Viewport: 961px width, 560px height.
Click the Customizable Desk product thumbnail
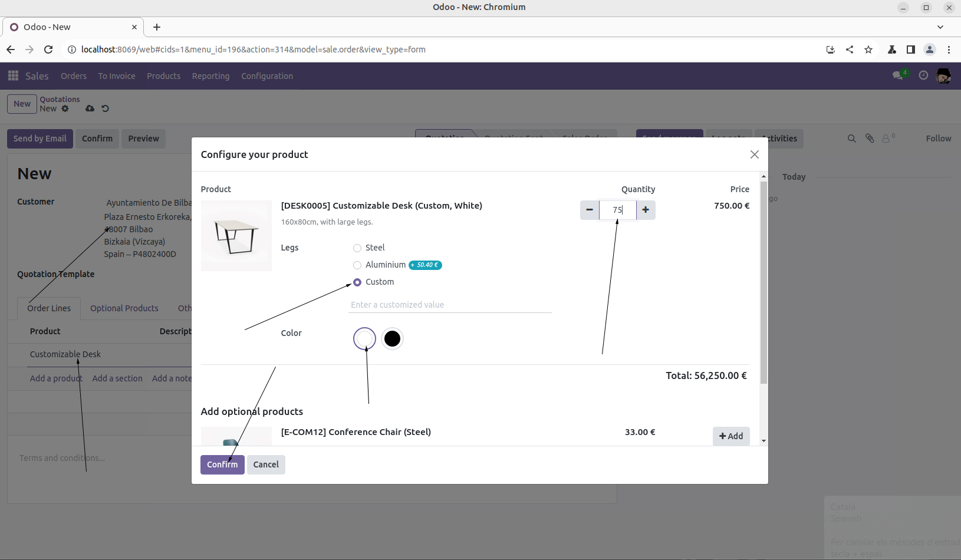236,236
